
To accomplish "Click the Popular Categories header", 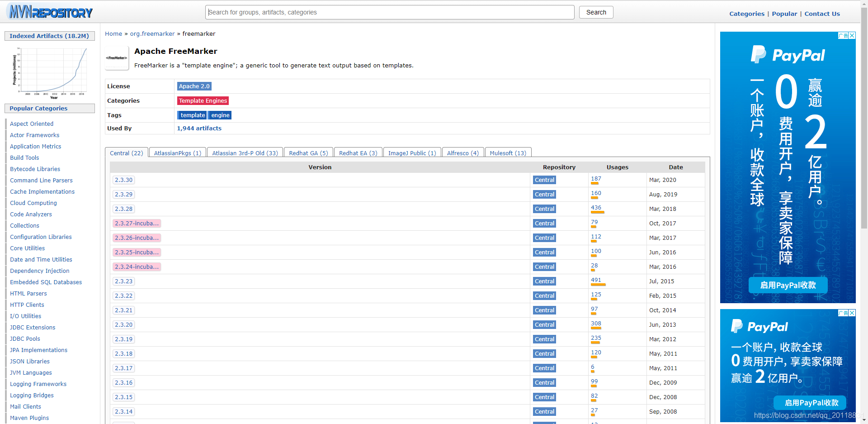I will [49, 108].
